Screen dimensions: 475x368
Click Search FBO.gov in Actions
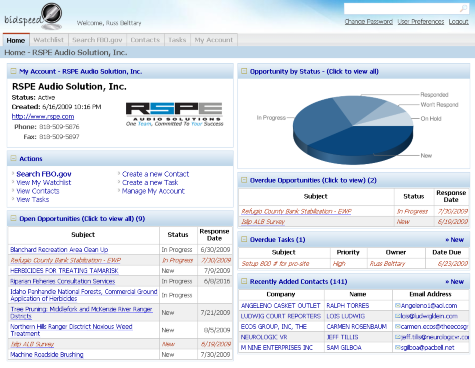44,174
